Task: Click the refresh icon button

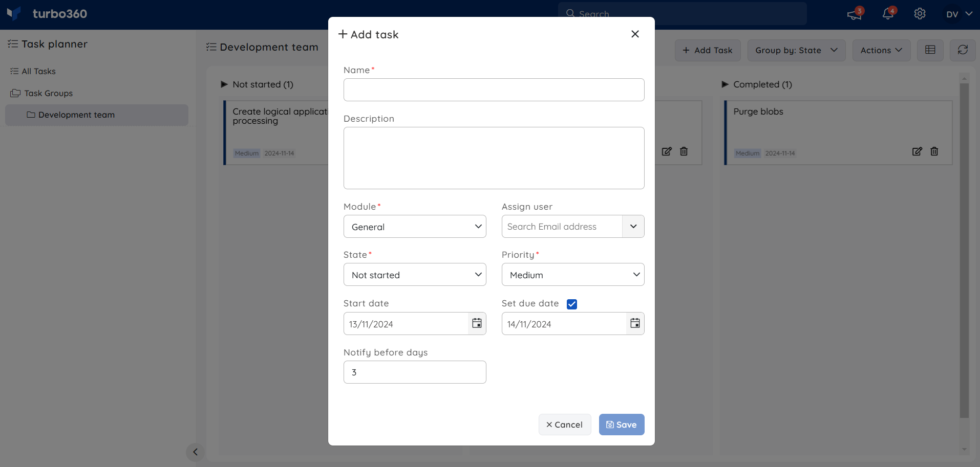Action: [x=963, y=50]
